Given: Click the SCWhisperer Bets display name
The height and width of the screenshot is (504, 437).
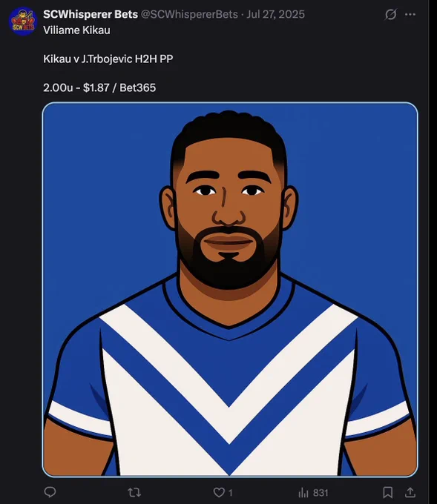Looking at the screenshot, I should pyautogui.click(x=91, y=14).
